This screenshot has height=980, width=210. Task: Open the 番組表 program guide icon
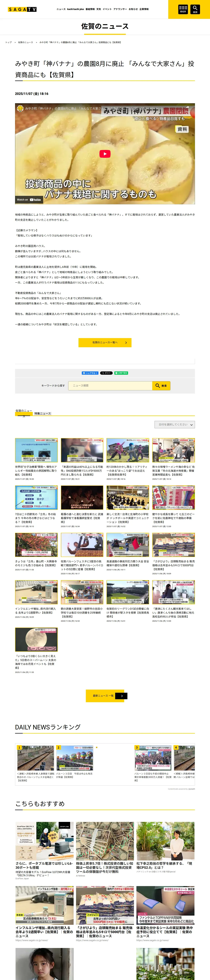tap(183, 9)
